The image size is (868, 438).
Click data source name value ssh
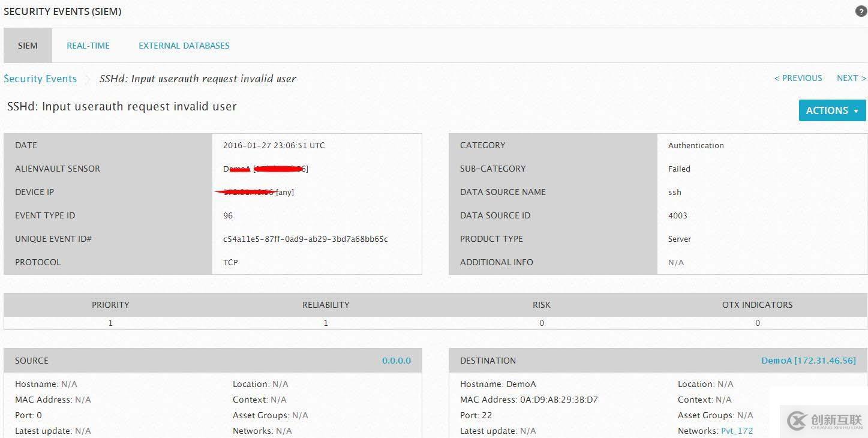(x=675, y=192)
